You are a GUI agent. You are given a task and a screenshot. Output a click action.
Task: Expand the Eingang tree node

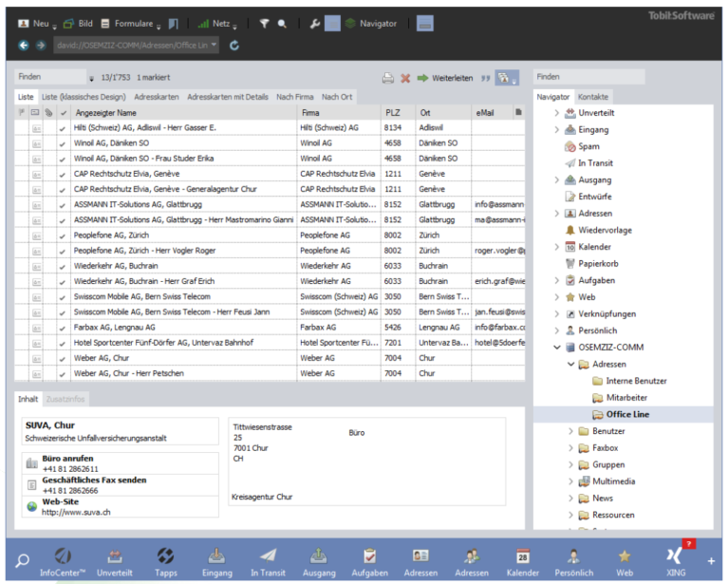point(557,130)
